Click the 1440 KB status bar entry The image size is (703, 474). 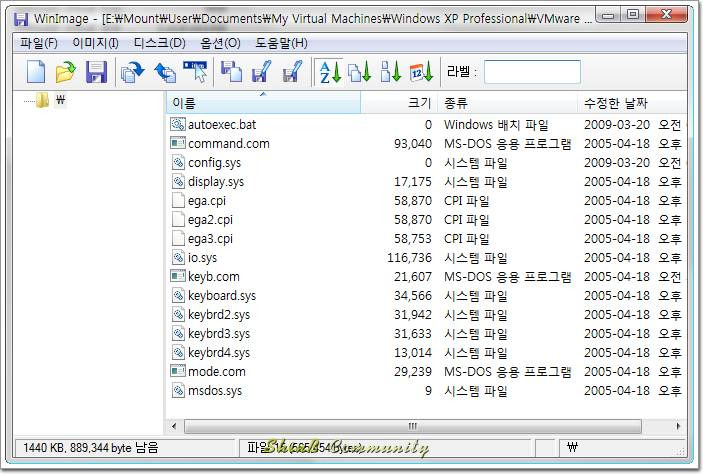coord(91,448)
